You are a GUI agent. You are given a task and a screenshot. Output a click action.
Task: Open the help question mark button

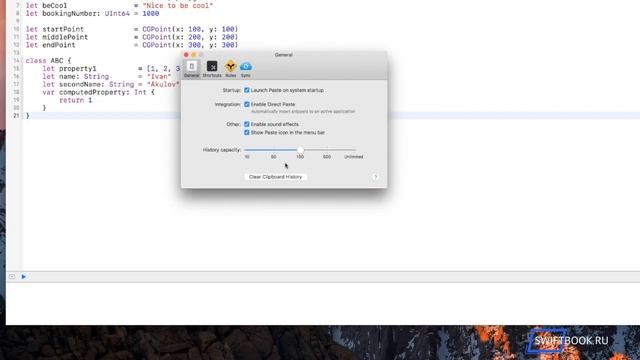[x=376, y=177]
